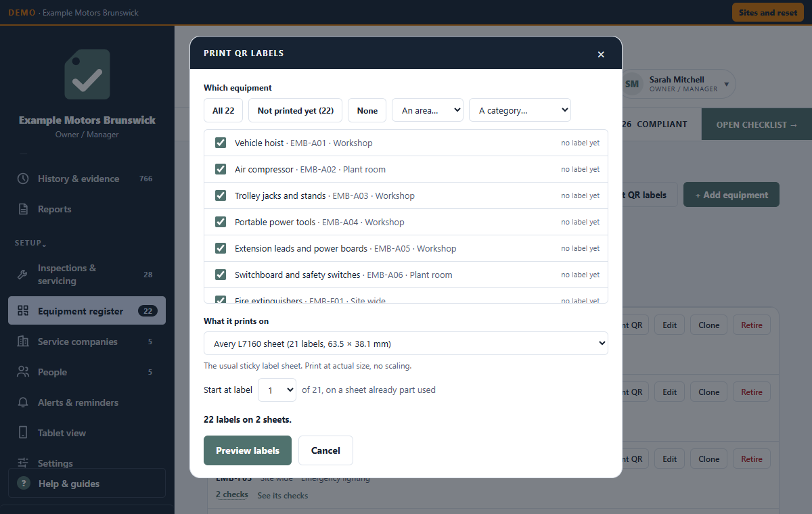Click the Alerts & reminders bell icon
This screenshot has width=812, height=514.
(x=23, y=402)
